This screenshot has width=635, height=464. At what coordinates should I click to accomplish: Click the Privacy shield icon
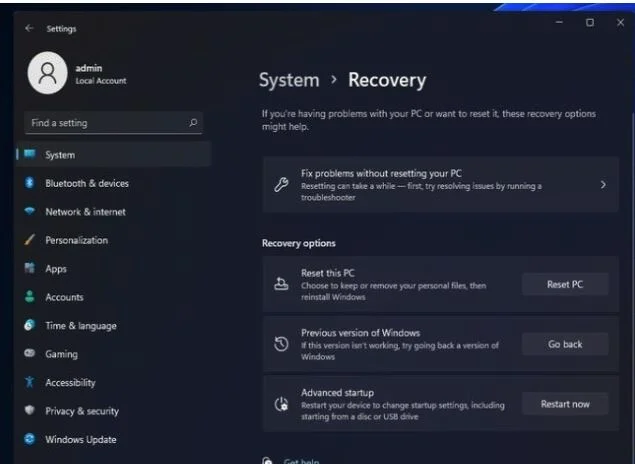point(30,410)
